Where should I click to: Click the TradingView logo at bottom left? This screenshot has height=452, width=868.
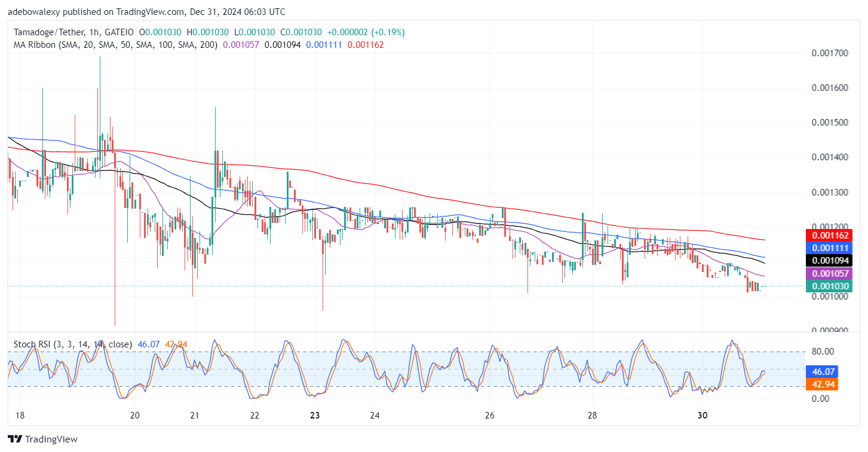click(42, 439)
